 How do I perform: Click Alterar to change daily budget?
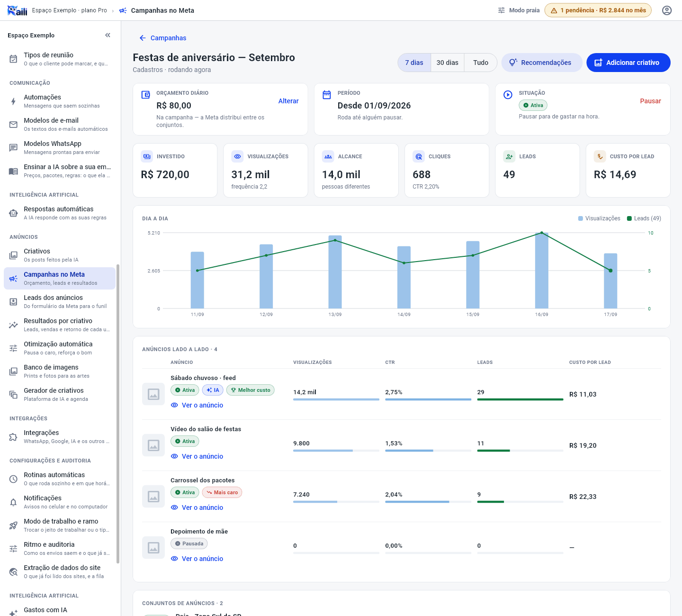pyautogui.click(x=288, y=101)
